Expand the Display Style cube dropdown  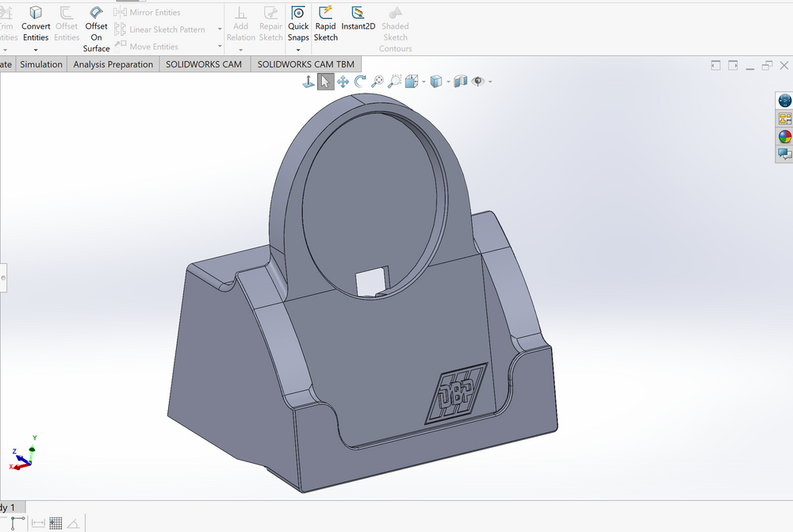[x=448, y=82]
